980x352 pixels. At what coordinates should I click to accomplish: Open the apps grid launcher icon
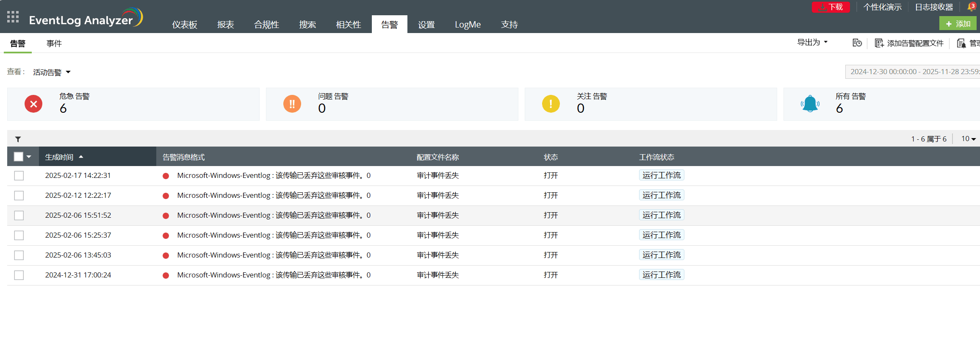coord(13,17)
